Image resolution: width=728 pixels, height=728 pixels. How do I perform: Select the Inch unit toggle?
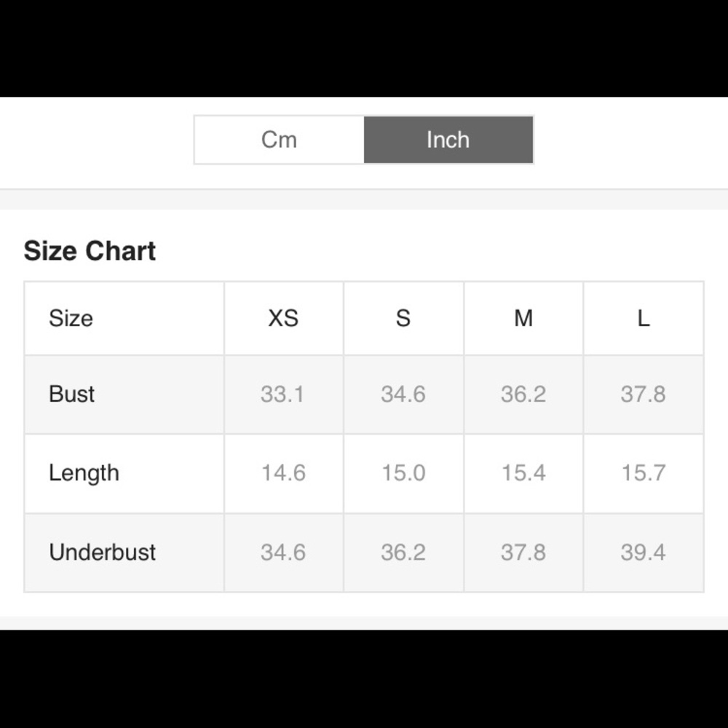[448, 140]
